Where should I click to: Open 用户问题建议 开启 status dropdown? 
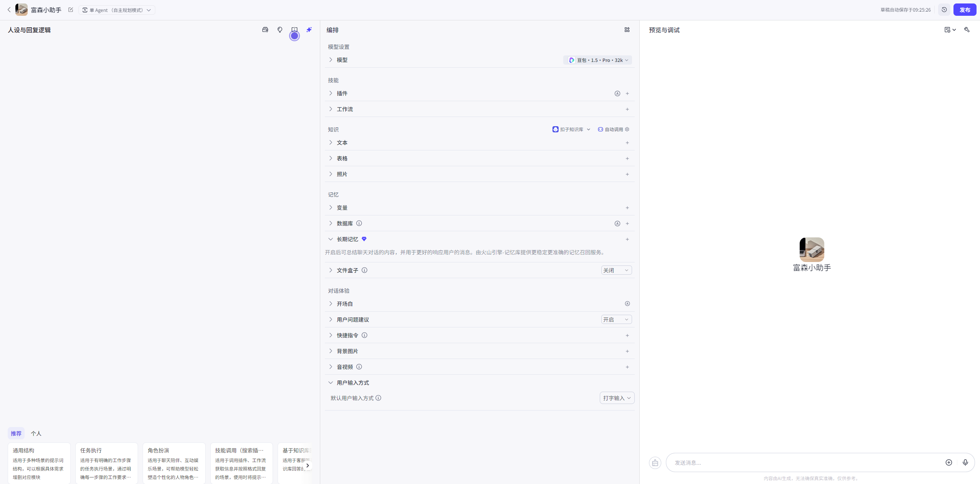[616, 320]
